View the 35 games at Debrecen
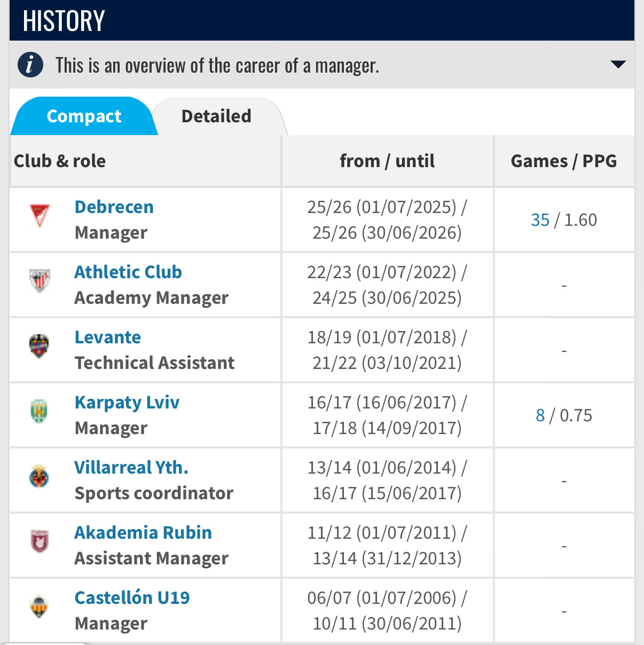 coord(540,220)
